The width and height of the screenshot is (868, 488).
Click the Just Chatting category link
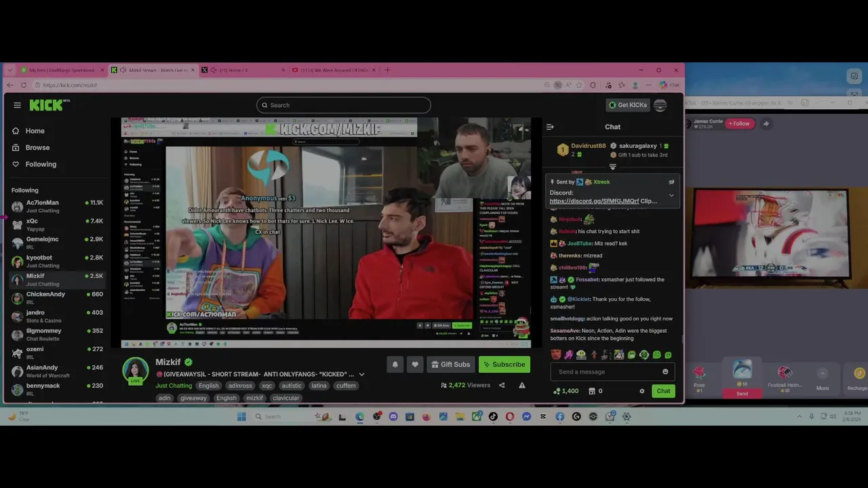click(x=174, y=386)
